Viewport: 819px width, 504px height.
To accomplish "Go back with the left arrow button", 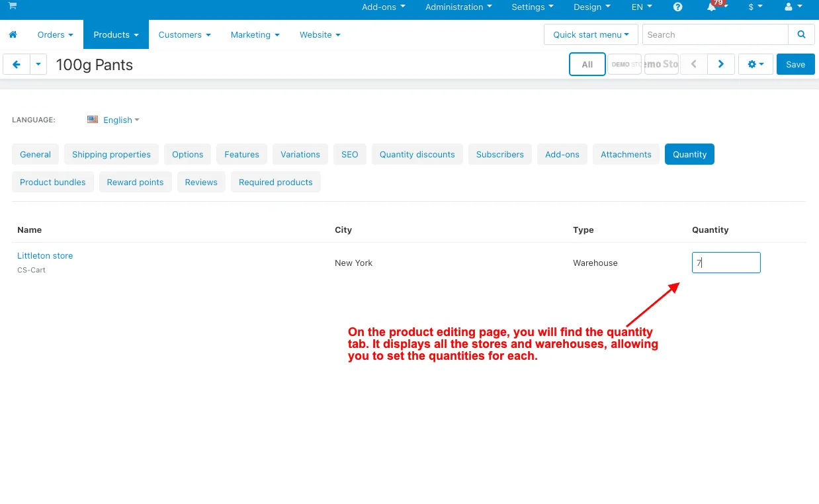I will [x=17, y=64].
